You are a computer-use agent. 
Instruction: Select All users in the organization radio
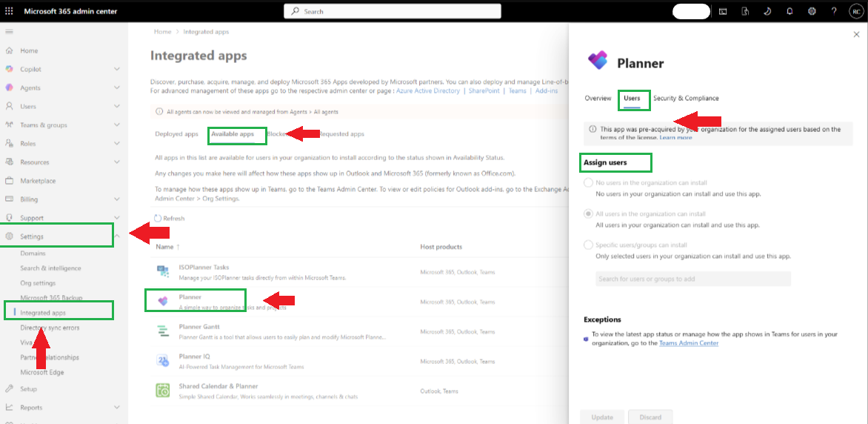[588, 213]
